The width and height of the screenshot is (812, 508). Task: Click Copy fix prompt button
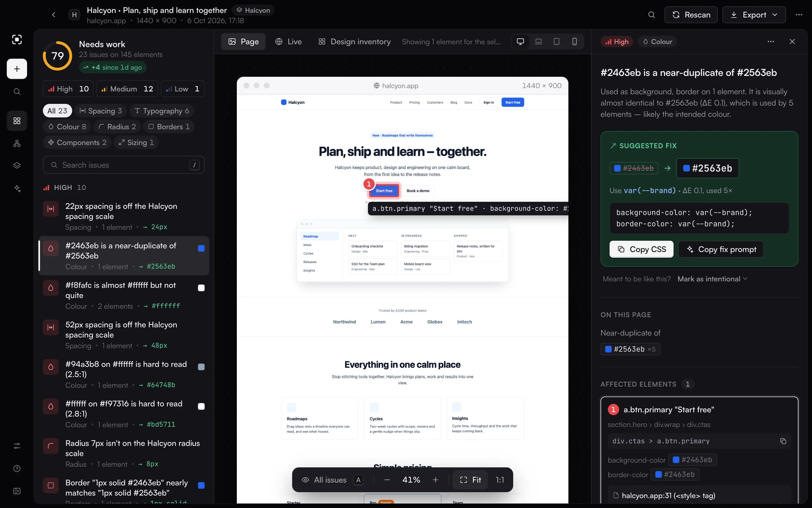721,249
